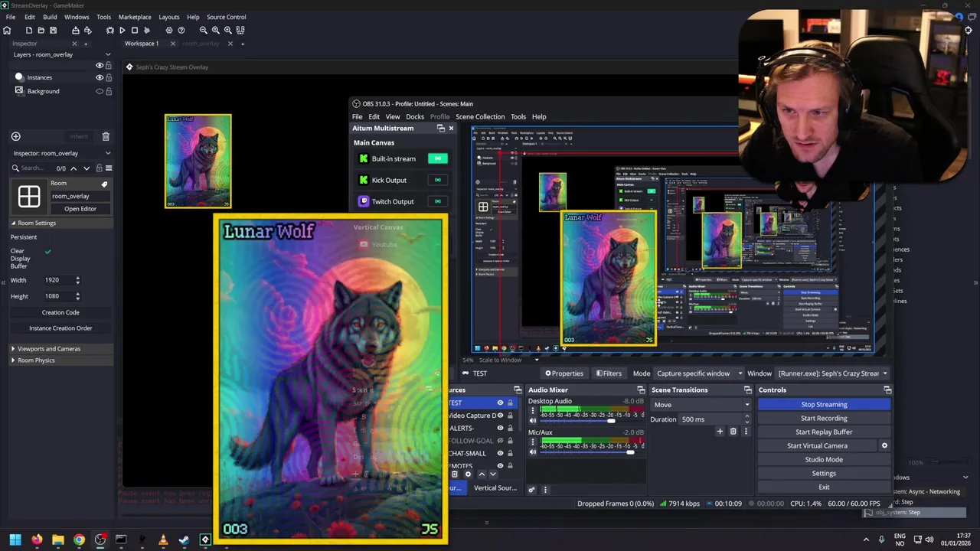Image resolution: width=980 pixels, height=551 pixels.
Task: Clean the project with the broom icon
Action: tap(146, 30)
